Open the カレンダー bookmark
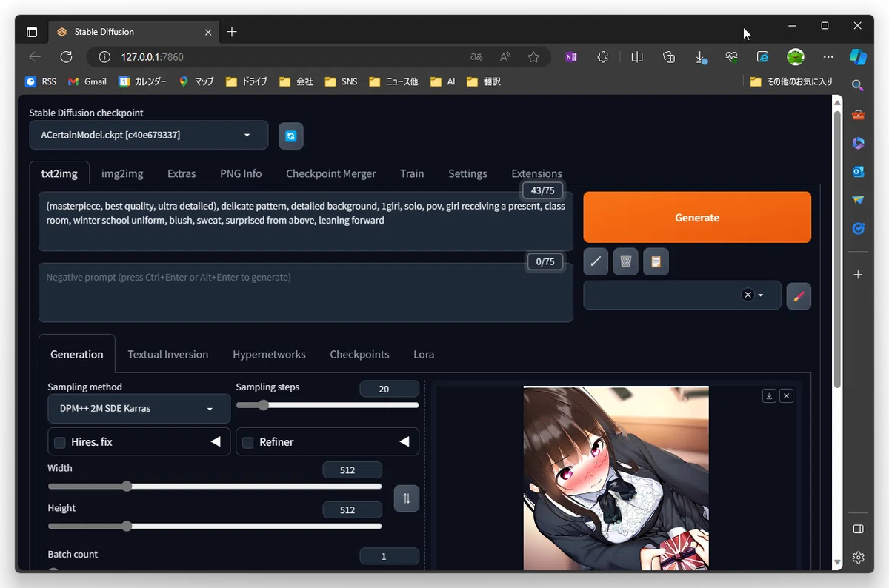The height and width of the screenshot is (588, 889). (142, 81)
